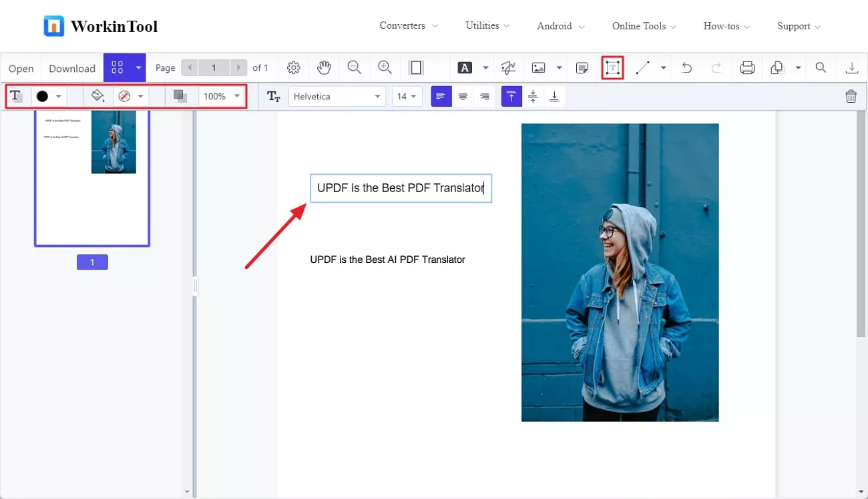This screenshot has width=868, height=499.
Task: Open the Support menu
Action: [x=799, y=26]
